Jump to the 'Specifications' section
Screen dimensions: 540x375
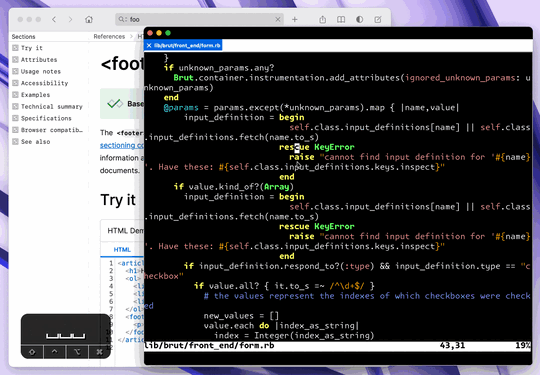(46, 118)
